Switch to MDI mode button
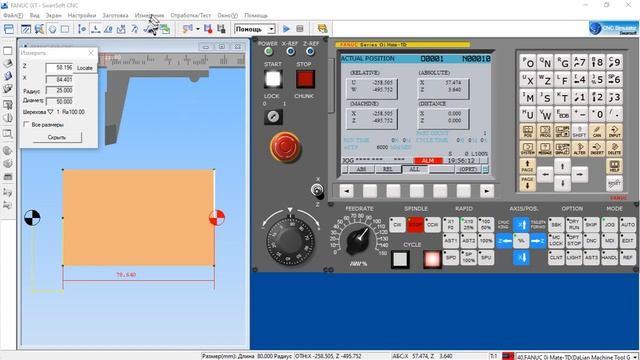The width and height of the screenshot is (640, 360). 609,241
